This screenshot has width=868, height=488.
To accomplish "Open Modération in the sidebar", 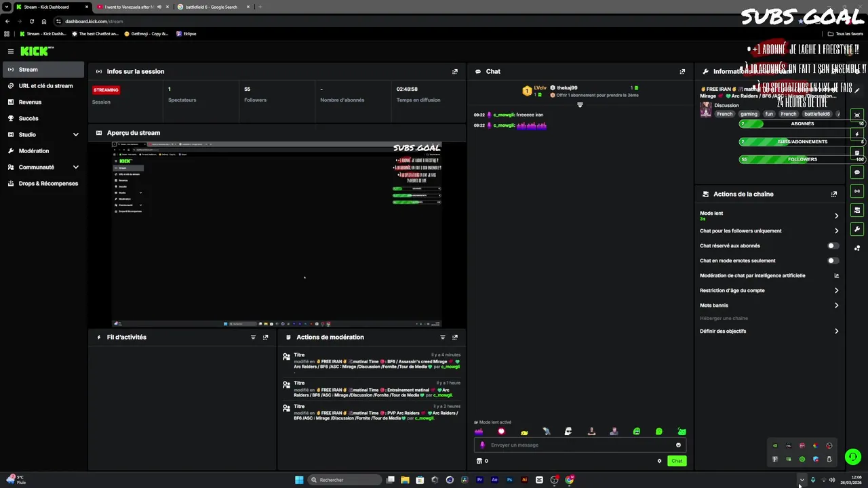I will [43, 150].
